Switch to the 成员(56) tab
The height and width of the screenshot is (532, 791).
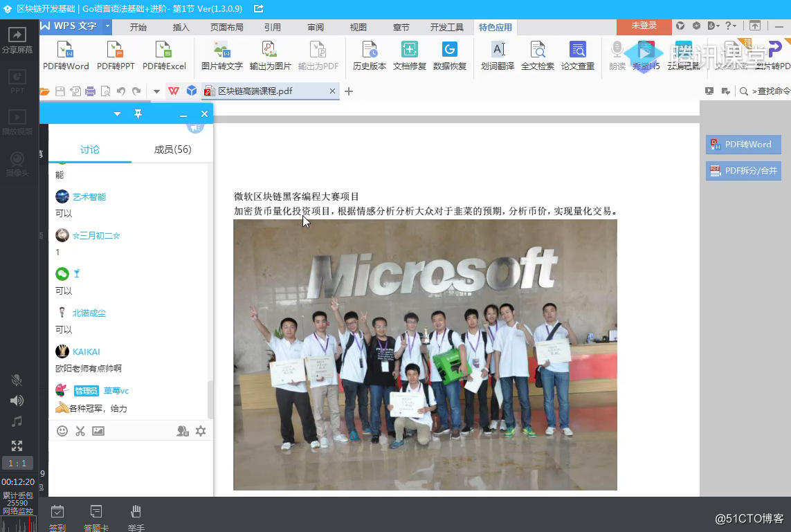pyautogui.click(x=172, y=149)
